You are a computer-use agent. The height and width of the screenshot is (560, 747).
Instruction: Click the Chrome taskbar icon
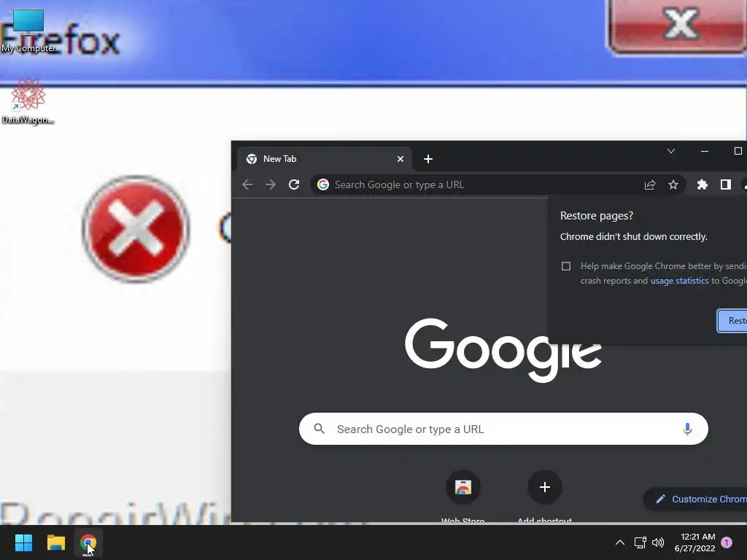88,542
